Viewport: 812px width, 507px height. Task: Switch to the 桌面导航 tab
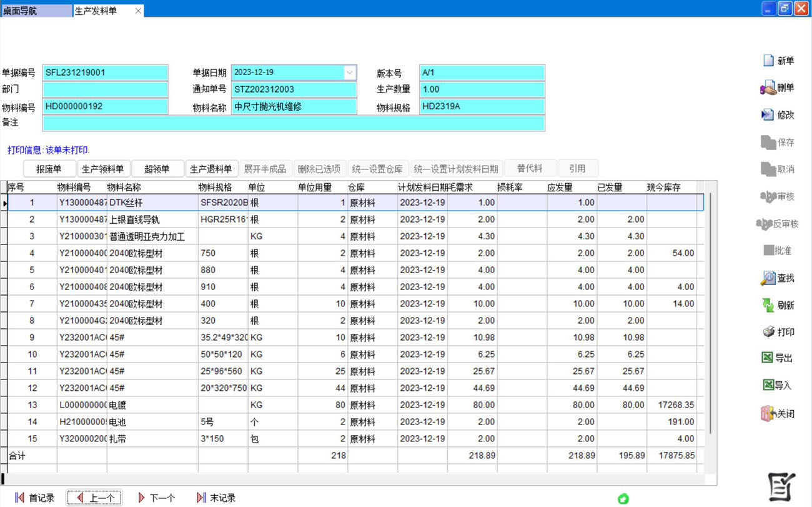pyautogui.click(x=36, y=11)
